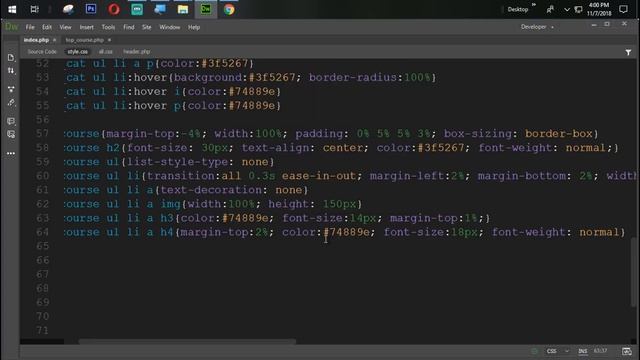
Task: Open the three-dot Customize Toolbar menu
Action: 11,153
